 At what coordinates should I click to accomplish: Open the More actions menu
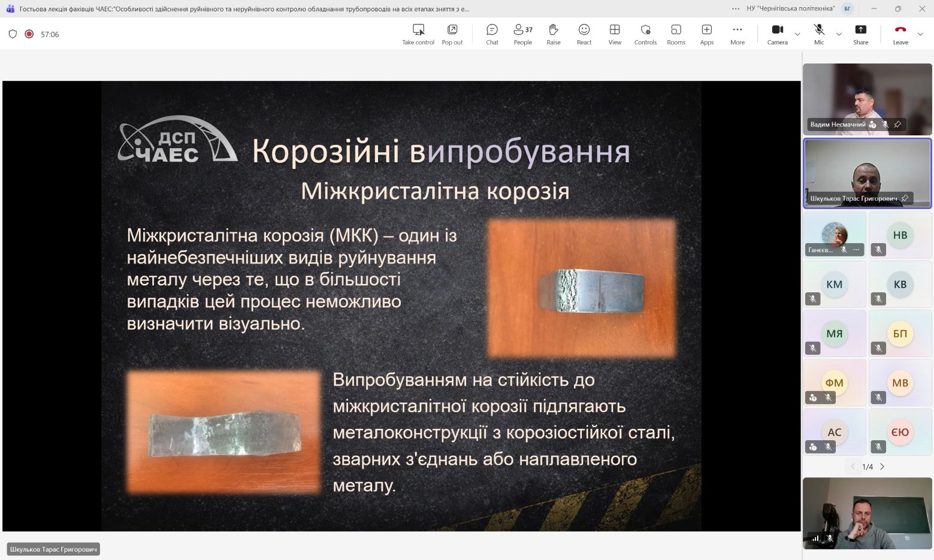coord(737,34)
